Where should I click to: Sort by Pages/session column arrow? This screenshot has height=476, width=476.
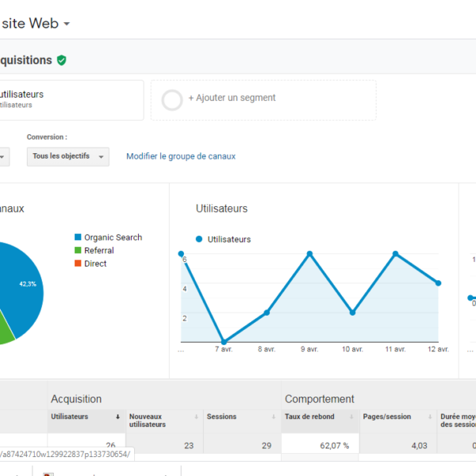[x=430, y=416]
